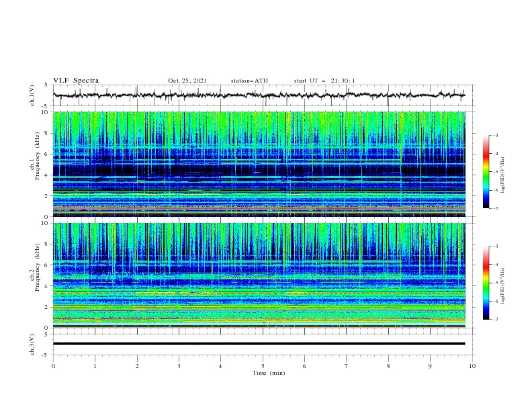
Task: Click tick "7" on the time axis
Action: pos(347,366)
